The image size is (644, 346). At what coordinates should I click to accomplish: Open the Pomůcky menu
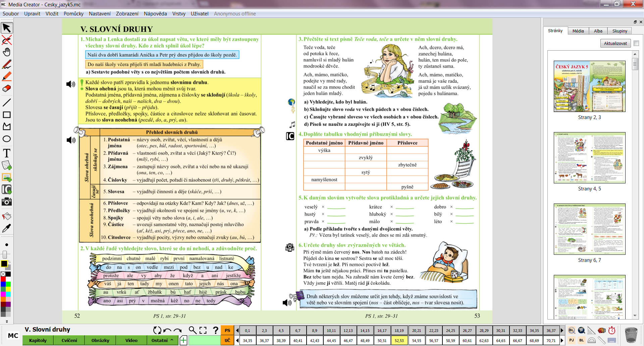click(x=73, y=14)
